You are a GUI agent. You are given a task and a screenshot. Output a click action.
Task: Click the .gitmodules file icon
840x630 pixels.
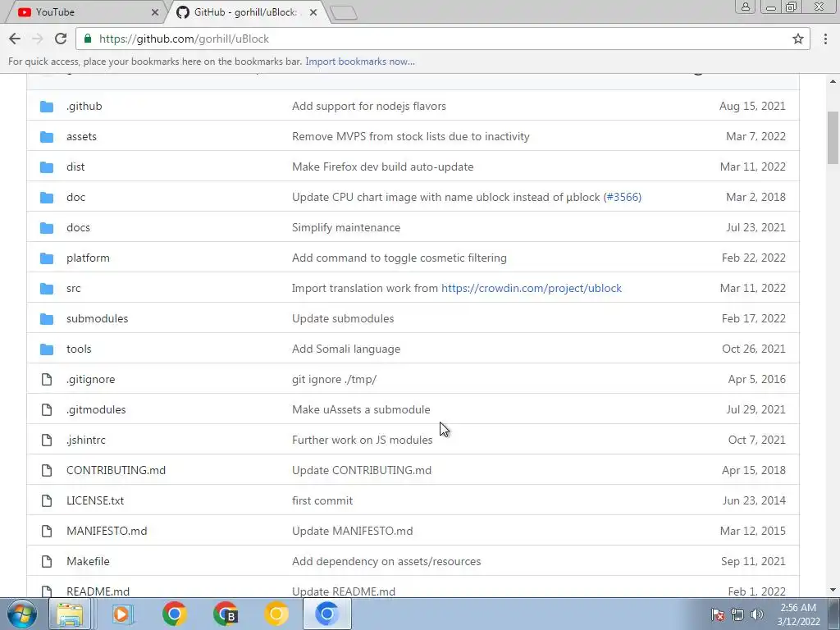[47, 410]
